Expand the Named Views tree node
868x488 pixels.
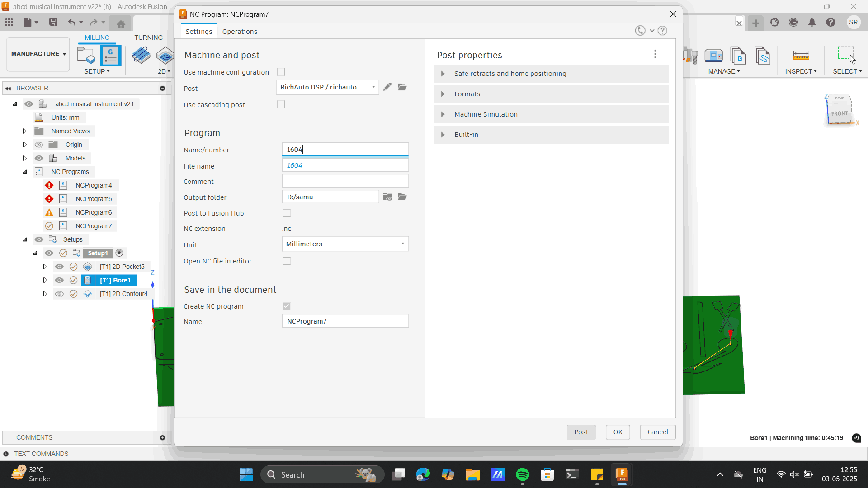click(25, 131)
